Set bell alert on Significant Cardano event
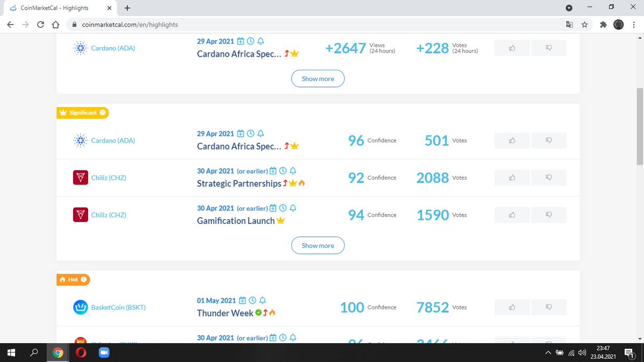 pos(260,134)
